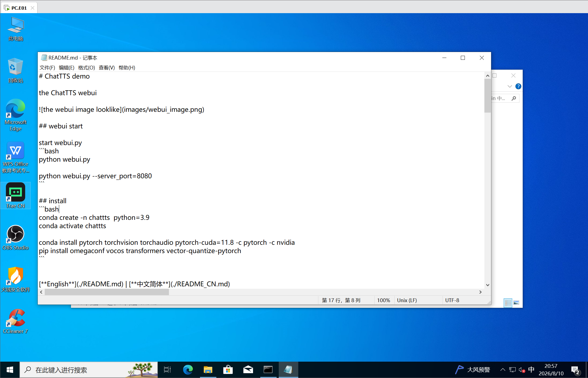The width and height of the screenshot is (588, 378).
Task: Open the 此电脑 desktop icon
Action: pyautogui.click(x=16, y=29)
